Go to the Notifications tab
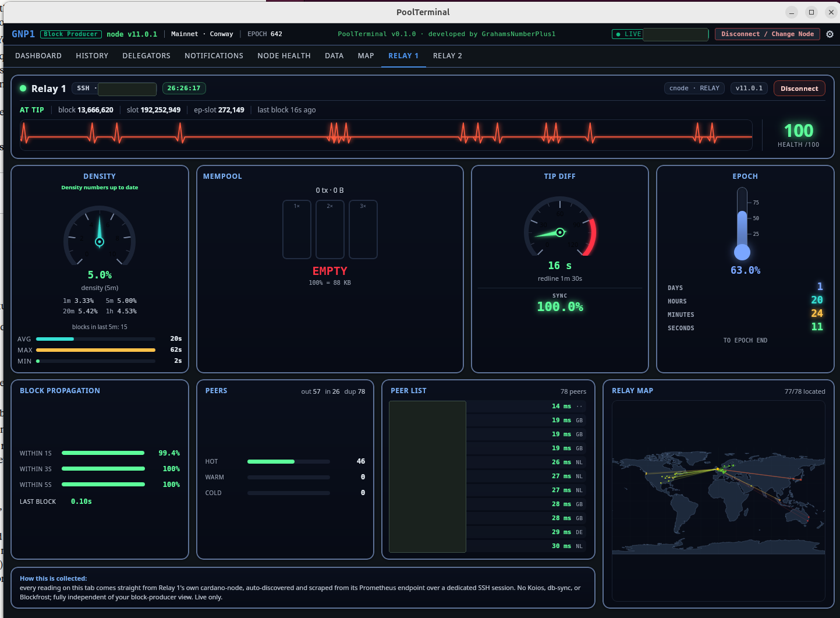Image resolution: width=840 pixels, height=618 pixels. pyautogui.click(x=214, y=56)
